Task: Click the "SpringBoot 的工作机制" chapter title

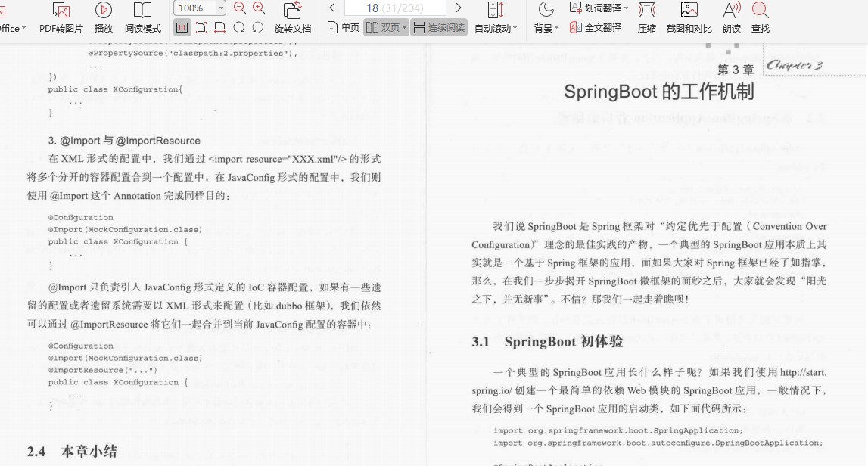Action: (658, 92)
